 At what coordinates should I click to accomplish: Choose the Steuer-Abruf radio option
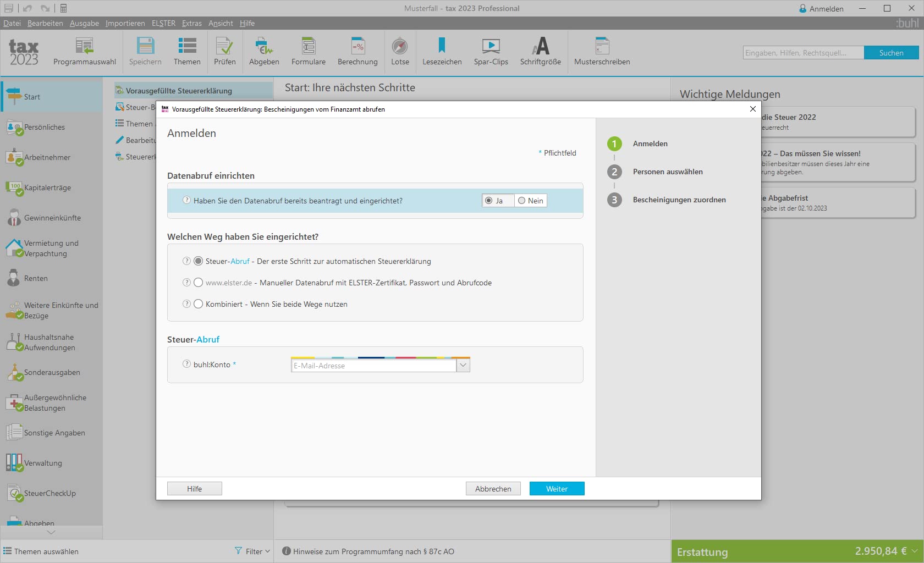coord(199,261)
